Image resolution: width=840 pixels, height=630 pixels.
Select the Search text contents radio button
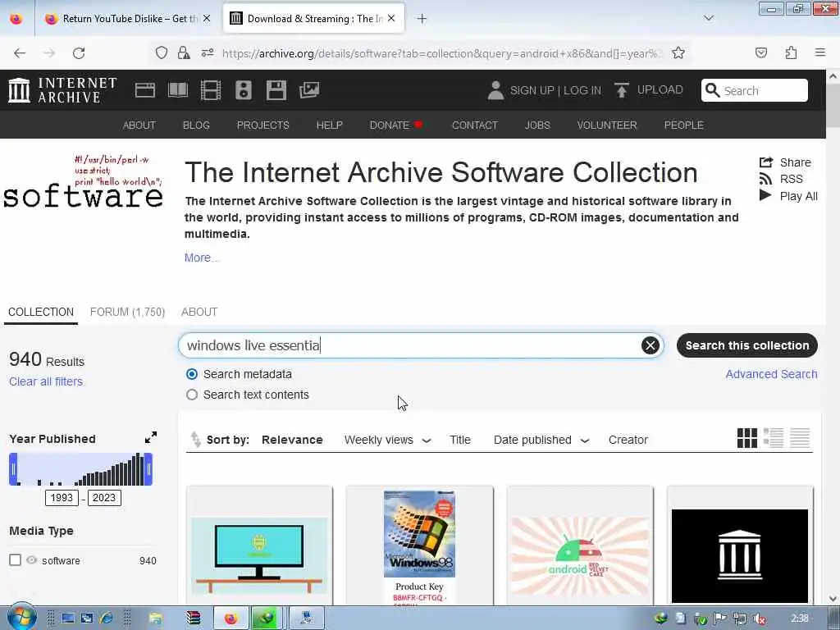[192, 395]
